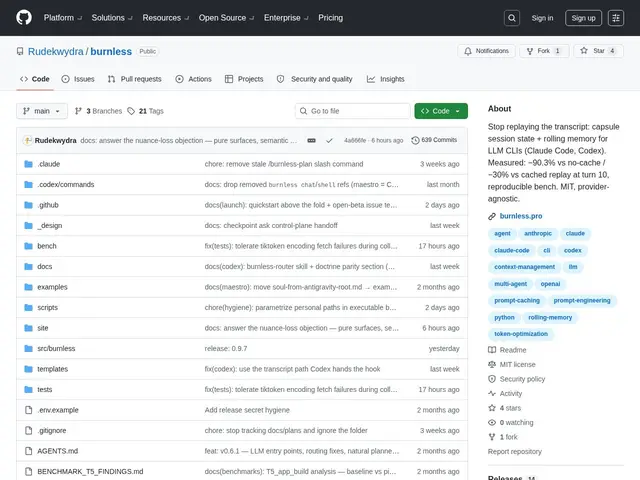Click the prompt-caching topic tag
The height and width of the screenshot is (480, 640).
517,300
